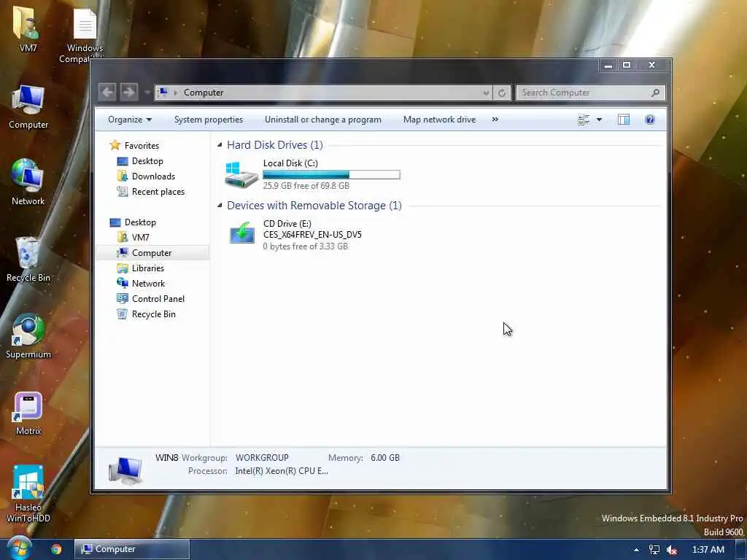Select the VM7 desktop icon
This screenshot has height=560, width=747.
point(28,28)
